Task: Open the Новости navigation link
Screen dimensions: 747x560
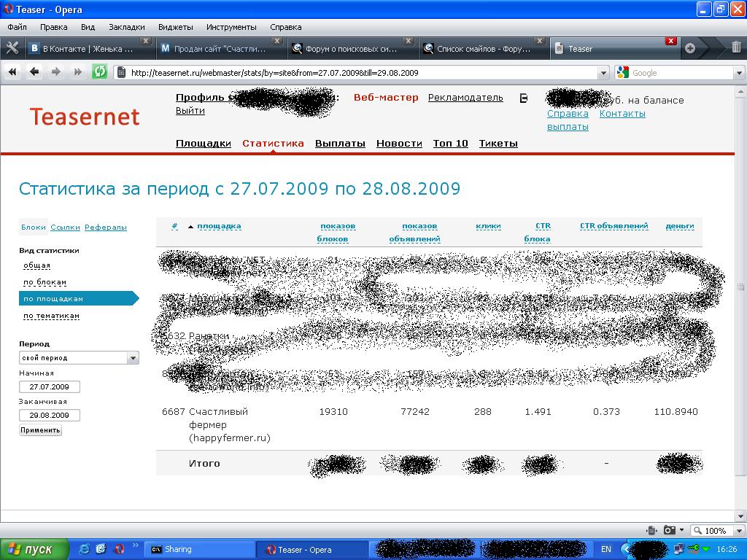Action: click(399, 144)
